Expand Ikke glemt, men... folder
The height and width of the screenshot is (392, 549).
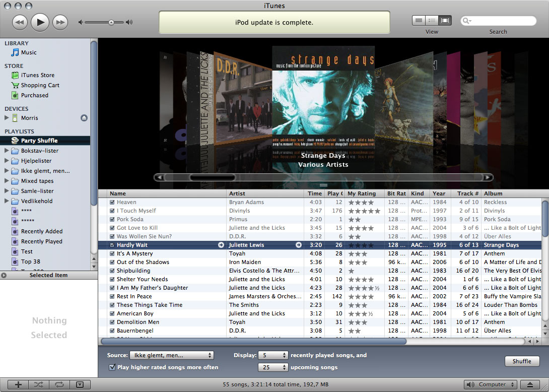tap(7, 171)
